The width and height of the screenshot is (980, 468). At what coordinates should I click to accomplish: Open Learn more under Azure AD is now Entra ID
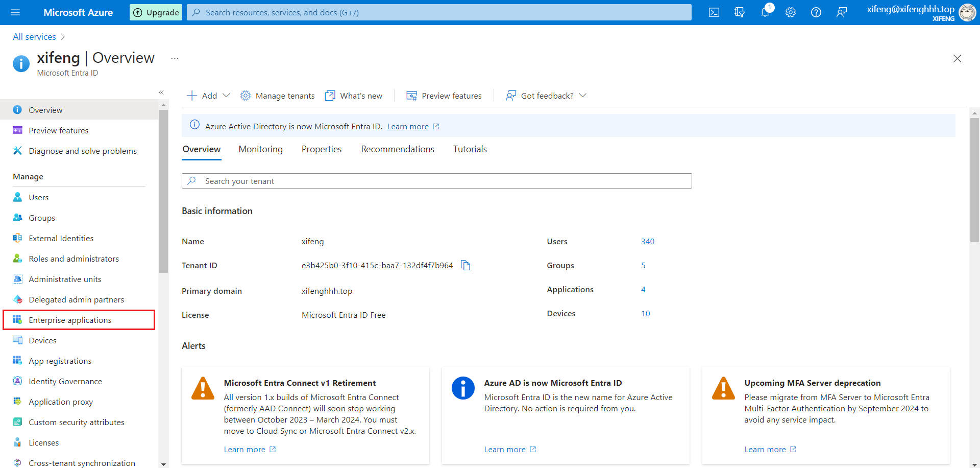pyautogui.click(x=510, y=450)
